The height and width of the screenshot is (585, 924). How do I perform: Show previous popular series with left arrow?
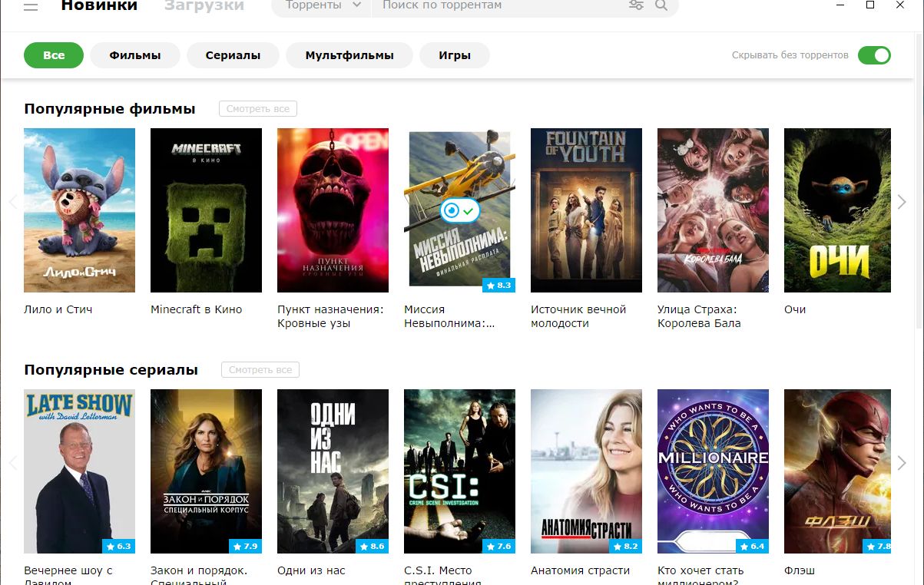(x=12, y=463)
